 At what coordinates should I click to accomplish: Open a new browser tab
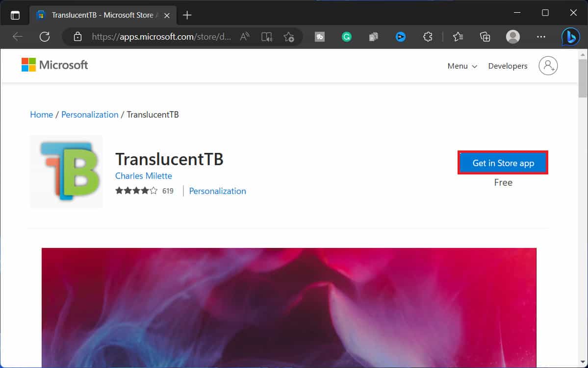coord(187,15)
